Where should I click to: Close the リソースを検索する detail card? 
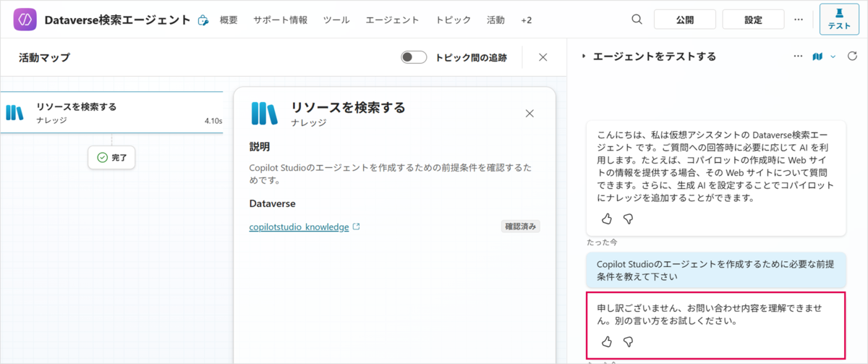529,114
